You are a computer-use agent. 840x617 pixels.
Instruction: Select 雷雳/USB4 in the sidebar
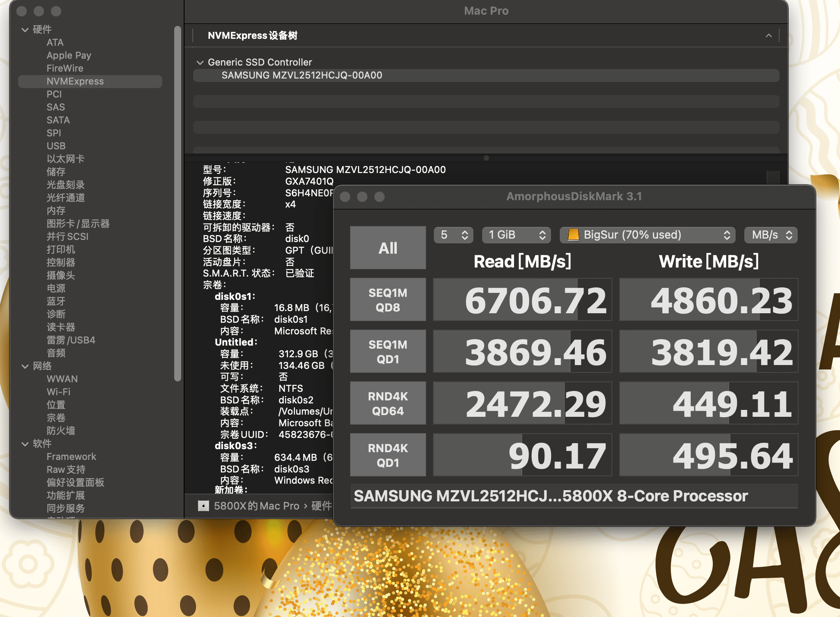(71, 340)
